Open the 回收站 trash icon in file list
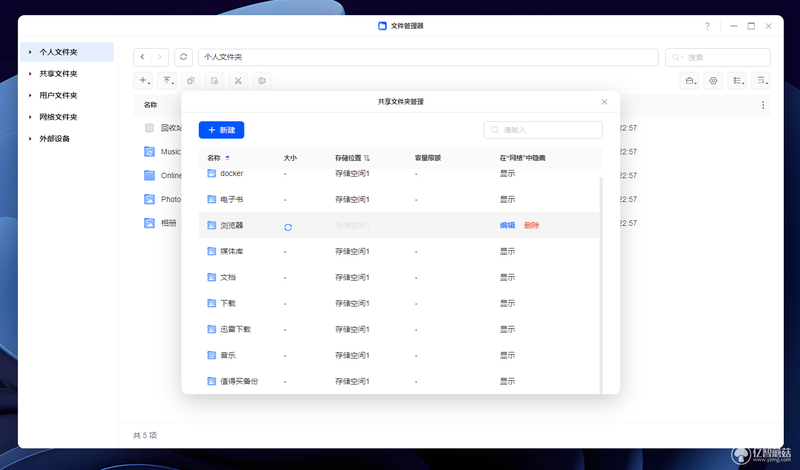This screenshot has width=800, height=470. [149, 128]
